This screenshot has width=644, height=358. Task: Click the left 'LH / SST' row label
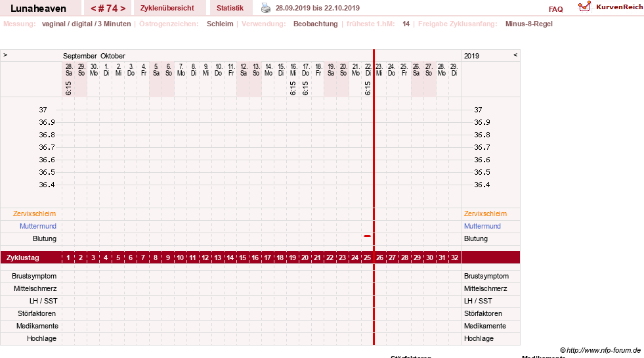pos(43,301)
